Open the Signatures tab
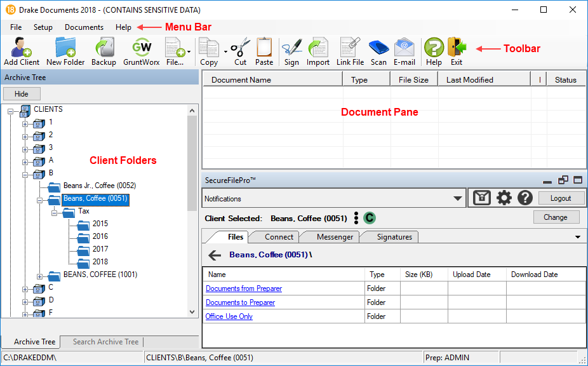Screen dimensions: 588x366 point(394,237)
